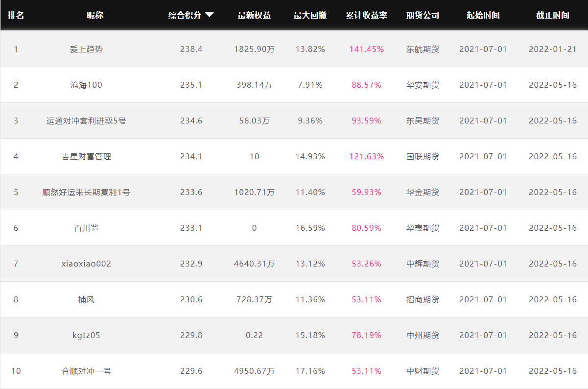Open the nickname 爱上趋势
The image size is (588, 389).
tap(87, 49)
